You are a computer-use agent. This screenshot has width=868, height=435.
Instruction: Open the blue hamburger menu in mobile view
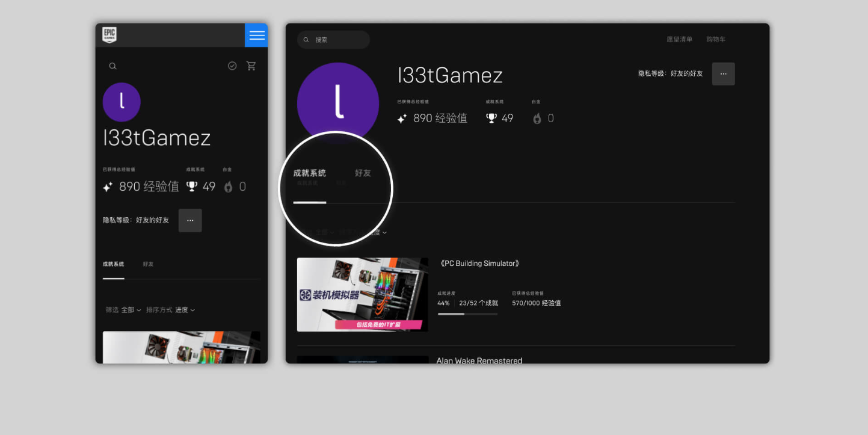[x=256, y=35]
